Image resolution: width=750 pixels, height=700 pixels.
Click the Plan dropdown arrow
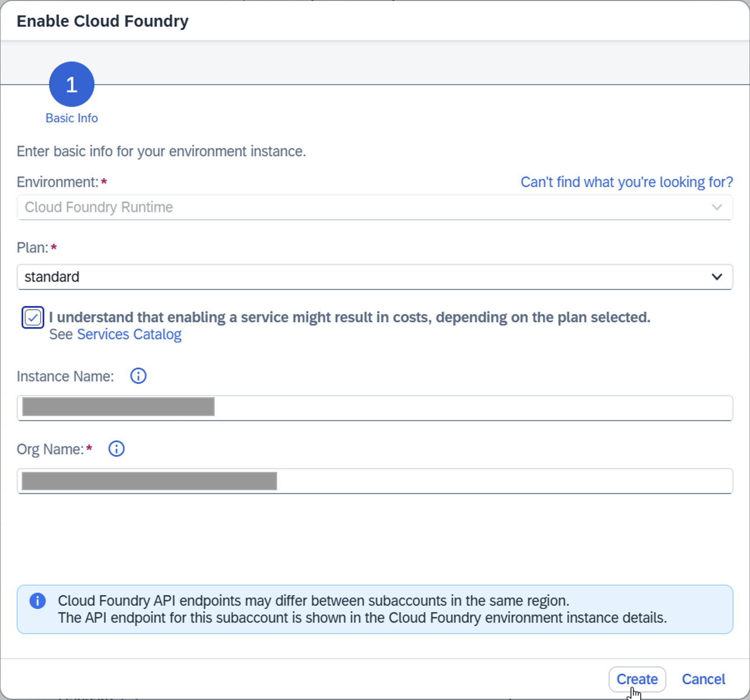717,277
